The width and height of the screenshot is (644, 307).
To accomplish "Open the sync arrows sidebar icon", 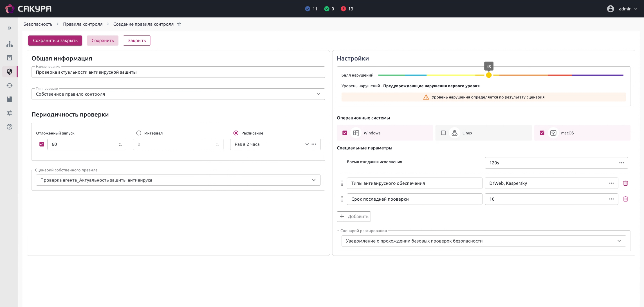I will point(10,86).
